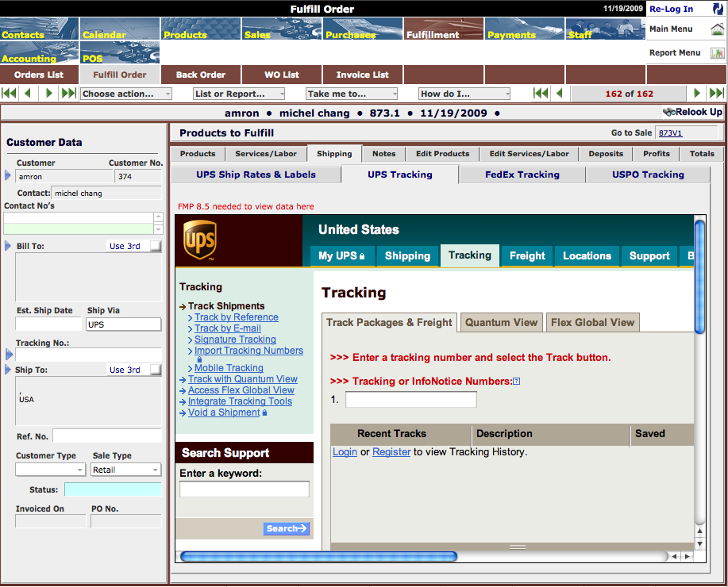Click the Void a Shipment link
Screen dimensions: 728x587
point(224,412)
